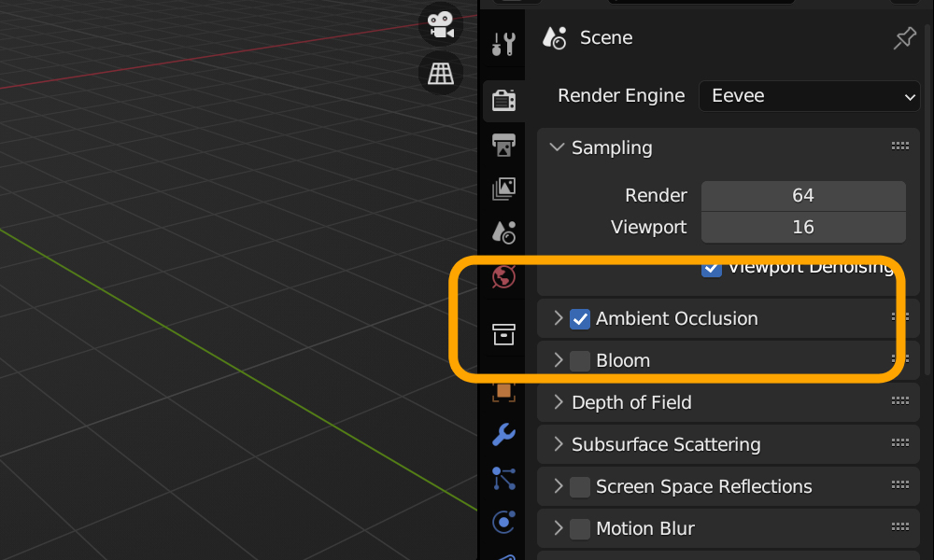934x560 pixels.
Task: Click the Render Engine label
Action: (621, 96)
